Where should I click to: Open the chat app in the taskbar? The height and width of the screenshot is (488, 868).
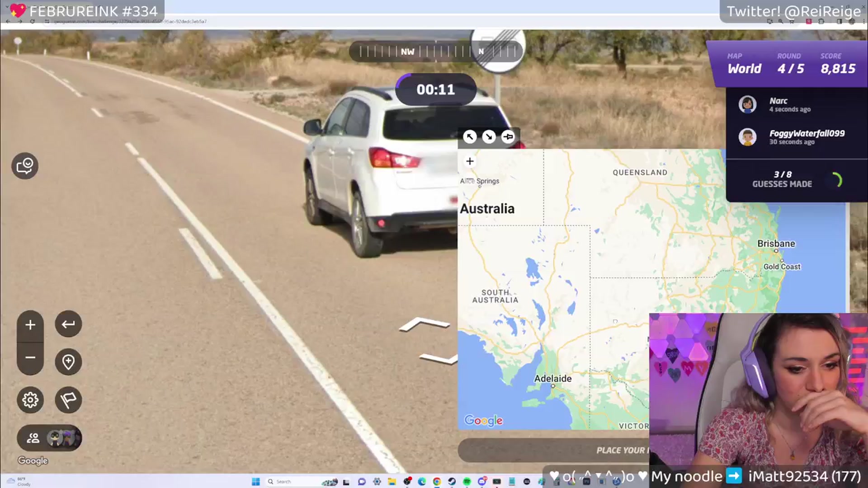pyautogui.click(x=362, y=482)
